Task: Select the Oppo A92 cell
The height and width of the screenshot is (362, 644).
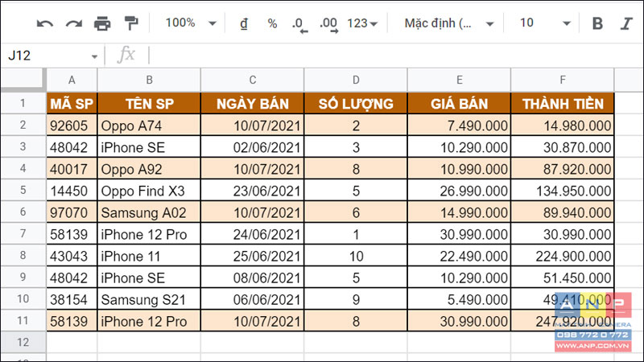Action: [x=149, y=169]
